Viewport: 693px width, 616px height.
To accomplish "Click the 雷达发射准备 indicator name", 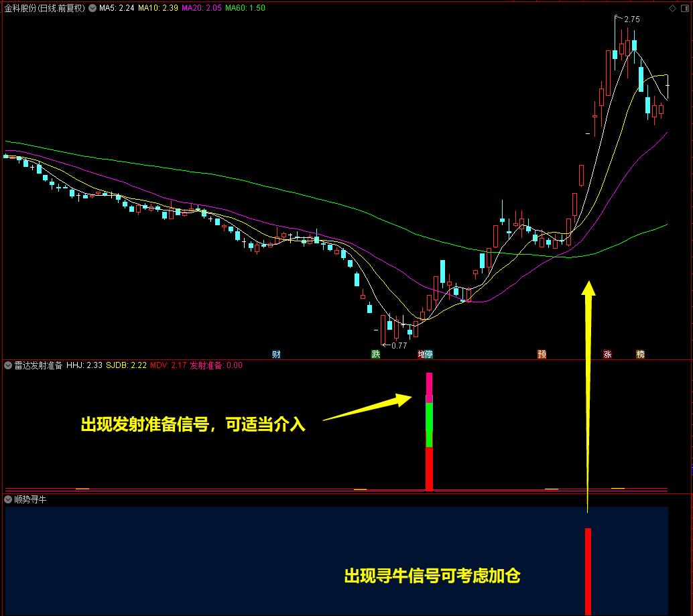I will (x=38, y=365).
